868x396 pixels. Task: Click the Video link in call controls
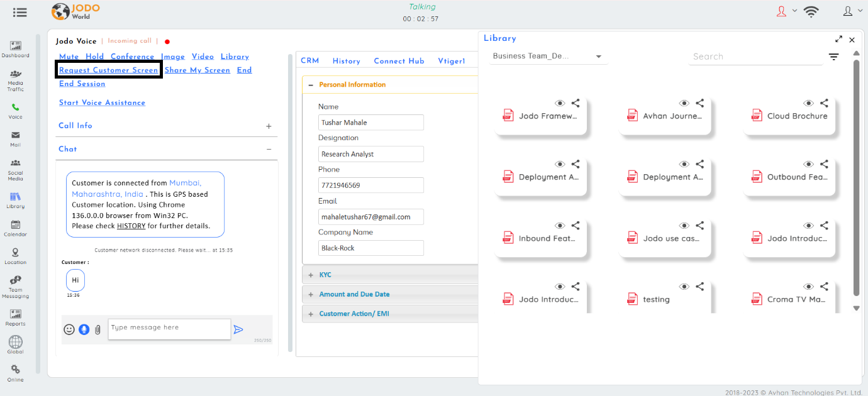coord(203,57)
